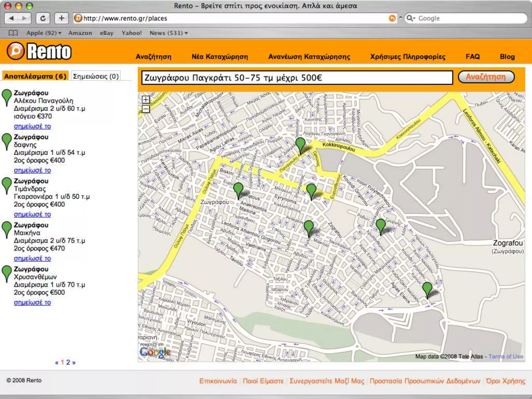Viewport: 532px width, 399px height.
Task: Click map marker near Chrysanthemon street
Action: coord(381,227)
